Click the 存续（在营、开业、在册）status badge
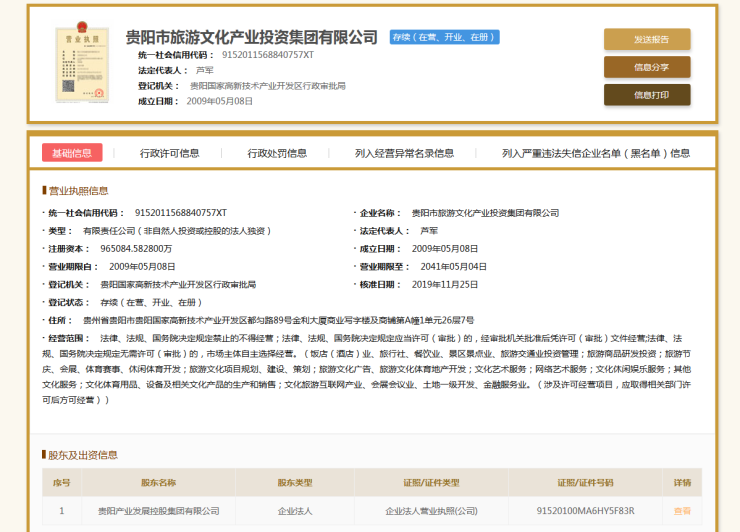Viewport: 740px width, 532px height. tap(444, 37)
